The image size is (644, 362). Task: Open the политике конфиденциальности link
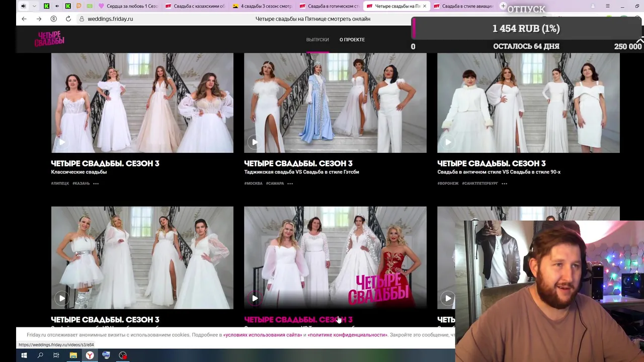pos(347,335)
